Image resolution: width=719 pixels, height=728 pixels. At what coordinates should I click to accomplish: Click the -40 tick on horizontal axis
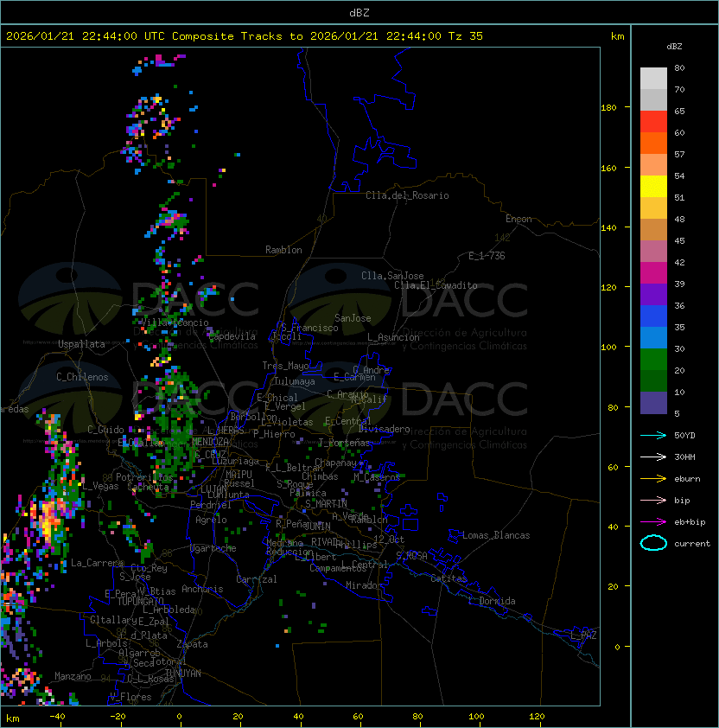(58, 717)
